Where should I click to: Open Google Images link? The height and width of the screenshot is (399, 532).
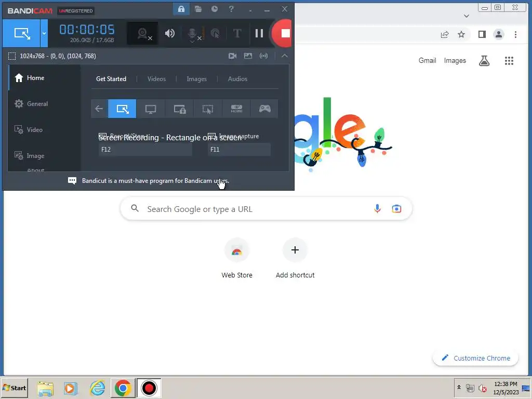[x=455, y=60]
